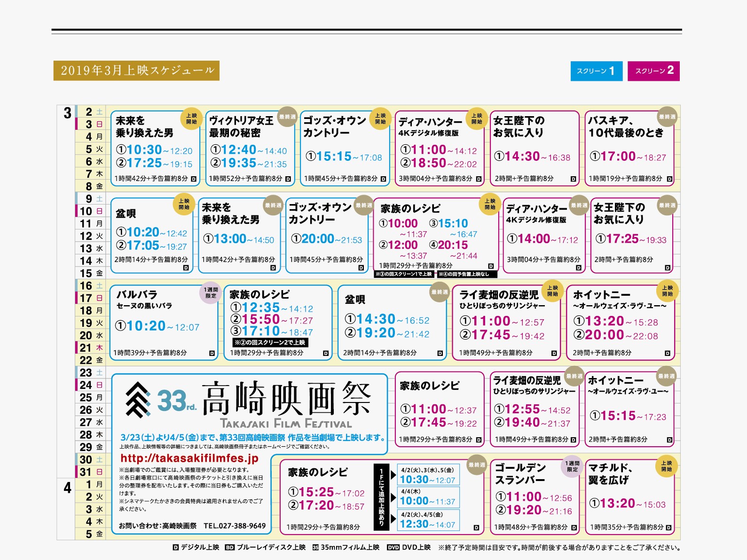Click 上映開始 badge on 13:20 ホイットニー card

tap(668, 291)
